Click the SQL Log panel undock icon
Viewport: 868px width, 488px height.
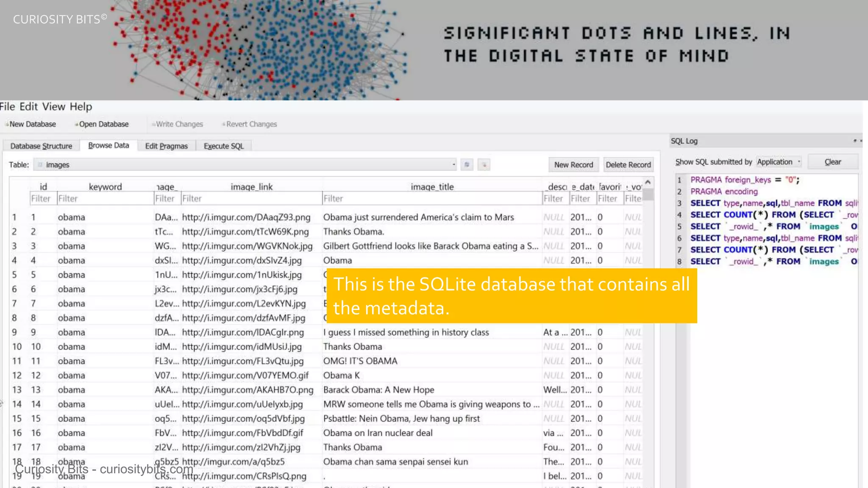coord(855,141)
